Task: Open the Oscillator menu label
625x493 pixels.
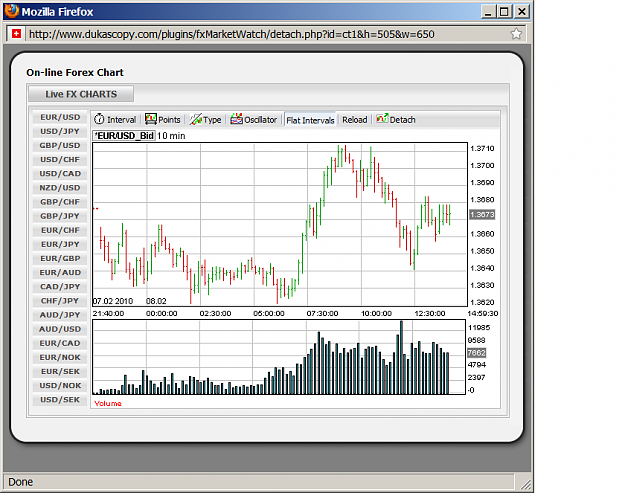Action: pyautogui.click(x=260, y=120)
